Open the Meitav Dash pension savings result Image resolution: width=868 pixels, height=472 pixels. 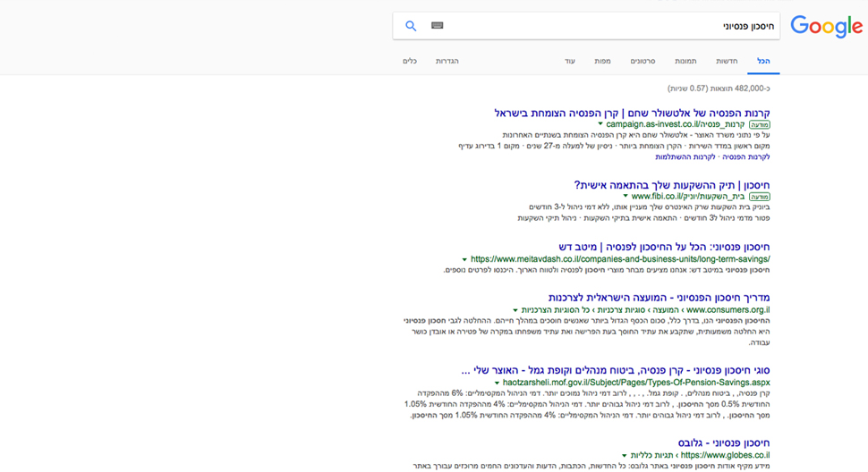coord(664,247)
